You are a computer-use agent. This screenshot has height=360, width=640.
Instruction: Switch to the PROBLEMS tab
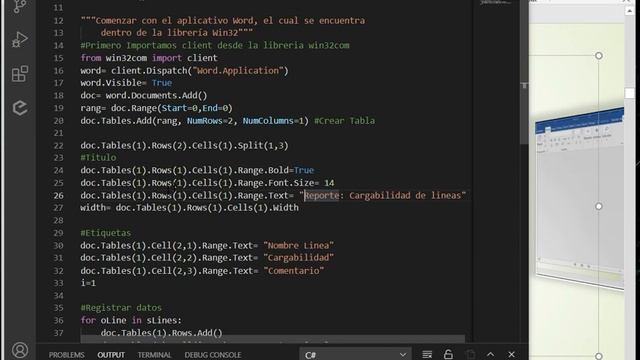click(x=67, y=355)
